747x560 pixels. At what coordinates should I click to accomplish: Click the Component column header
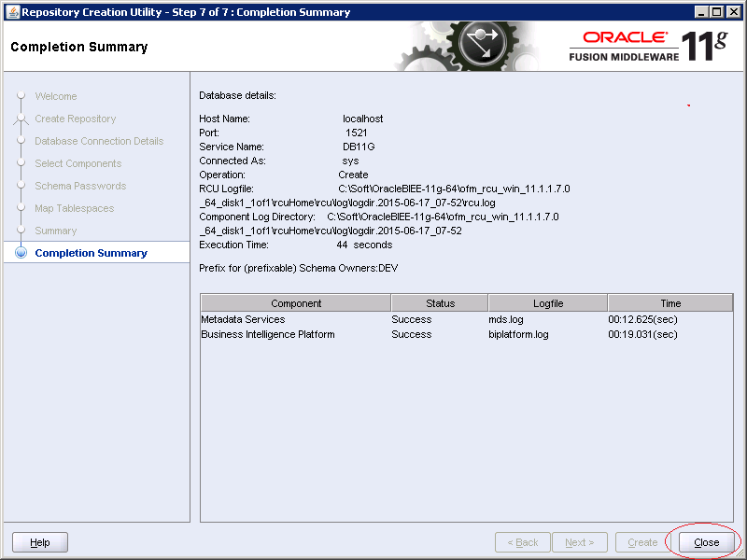coord(296,303)
